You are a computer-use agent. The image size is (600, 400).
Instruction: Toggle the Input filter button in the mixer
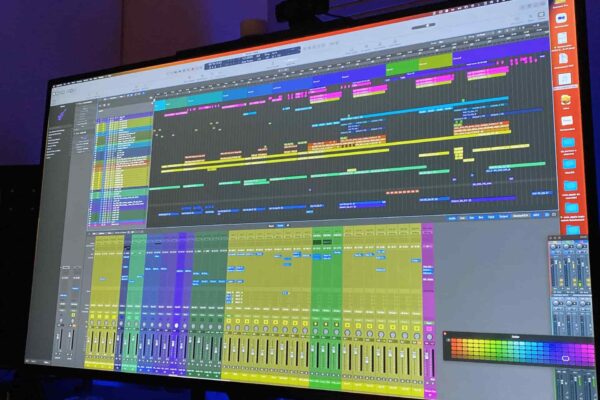491,217
